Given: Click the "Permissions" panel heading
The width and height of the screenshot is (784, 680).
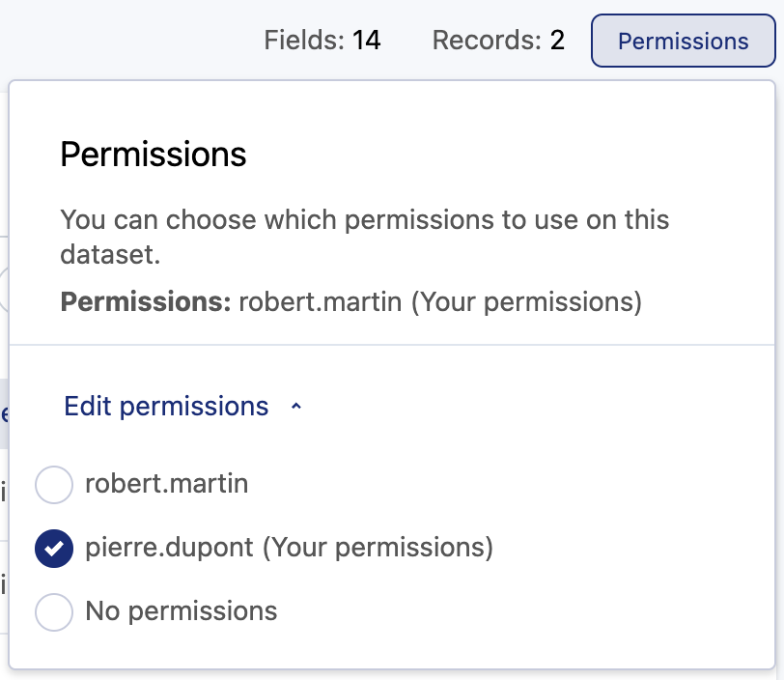Looking at the screenshot, I should tap(154, 155).
